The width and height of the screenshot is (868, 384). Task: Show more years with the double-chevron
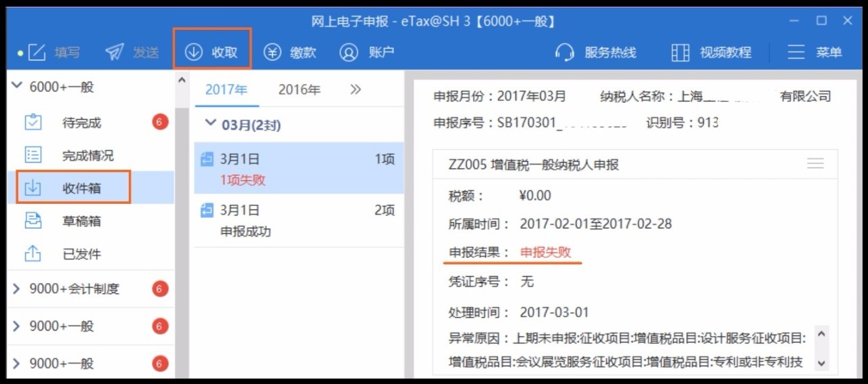[355, 89]
